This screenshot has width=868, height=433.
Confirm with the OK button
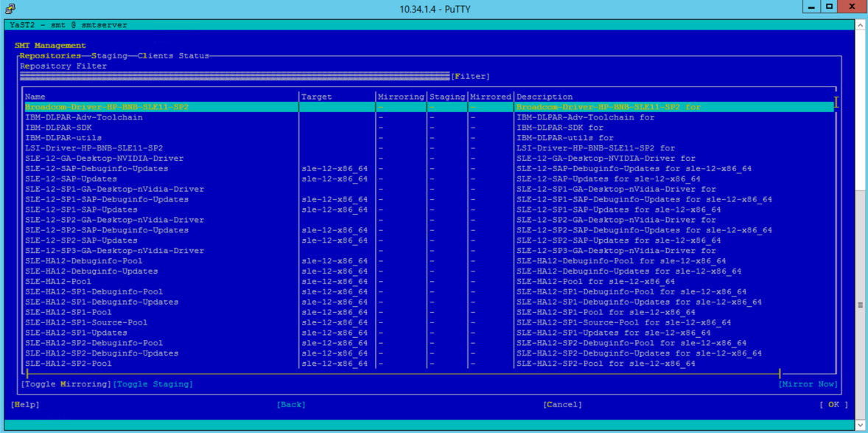tap(833, 405)
